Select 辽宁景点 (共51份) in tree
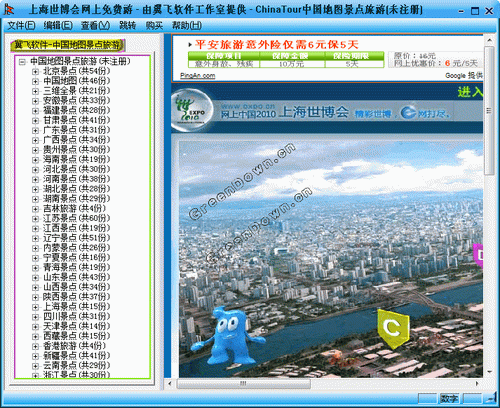The image size is (500, 408). 76,238
